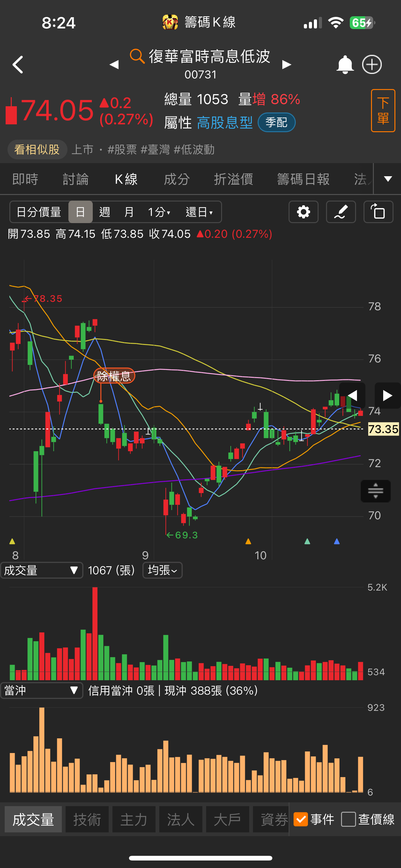Tap the 69.3 low price annotation
Image resolution: width=401 pixels, height=868 pixels.
[x=182, y=535]
